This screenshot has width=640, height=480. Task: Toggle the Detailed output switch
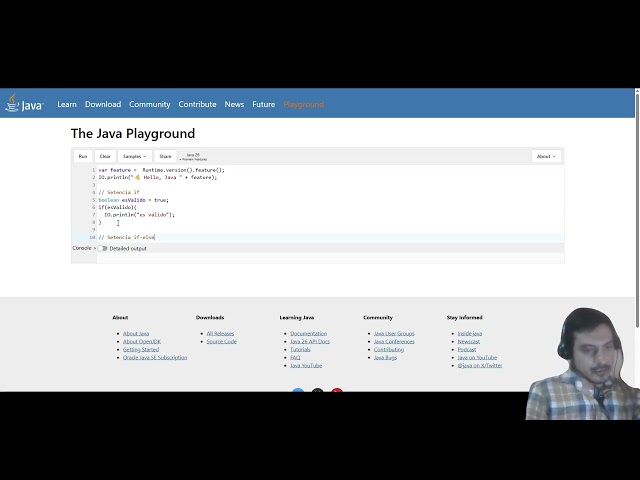point(102,248)
